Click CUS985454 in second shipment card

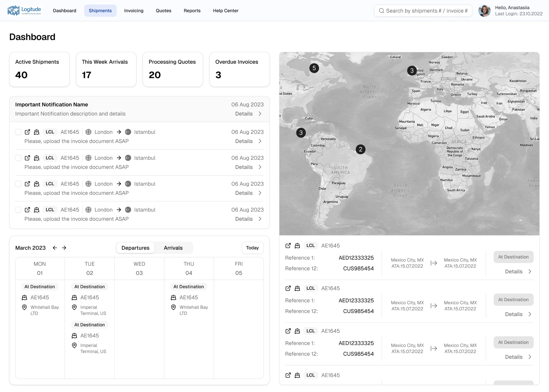tap(358, 311)
